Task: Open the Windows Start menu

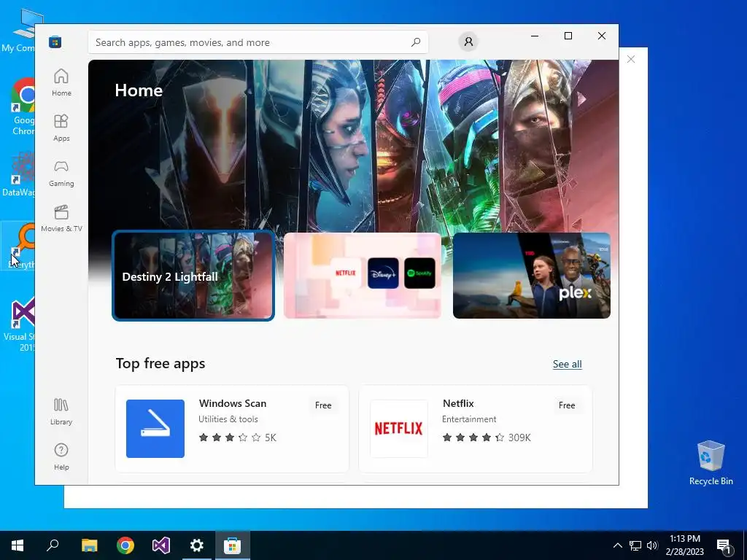Action: 18,545
